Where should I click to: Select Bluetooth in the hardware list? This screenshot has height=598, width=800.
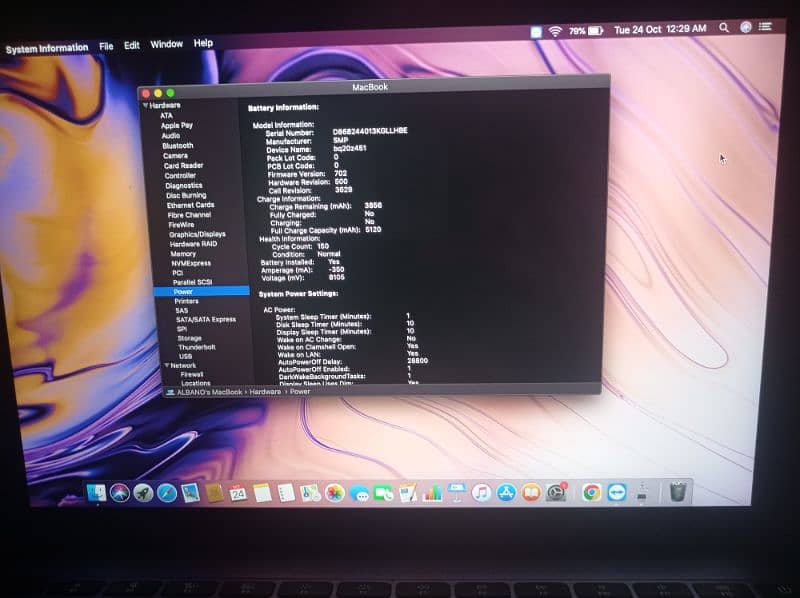[178, 145]
